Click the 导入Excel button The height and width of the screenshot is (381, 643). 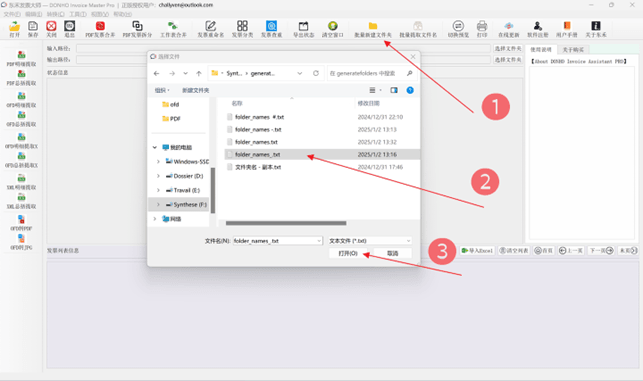pyautogui.click(x=477, y=250)
